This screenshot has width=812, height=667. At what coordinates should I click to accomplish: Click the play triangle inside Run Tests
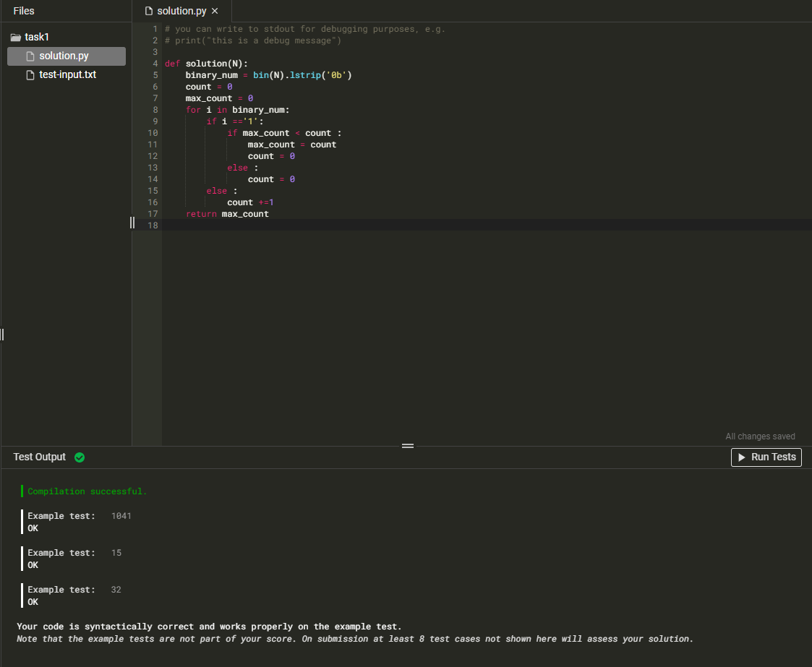click(742, 457)
